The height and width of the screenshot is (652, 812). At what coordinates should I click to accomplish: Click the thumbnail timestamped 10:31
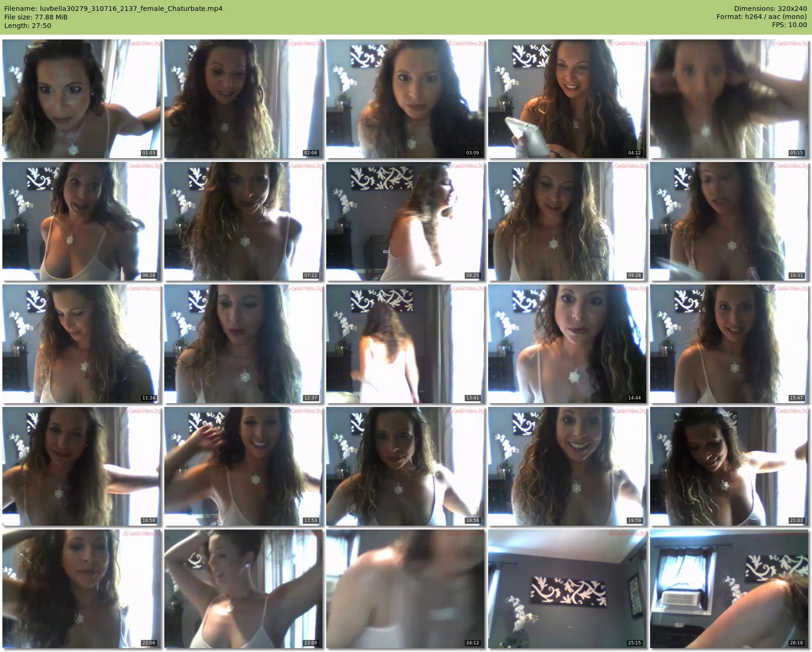coord(729,221)
